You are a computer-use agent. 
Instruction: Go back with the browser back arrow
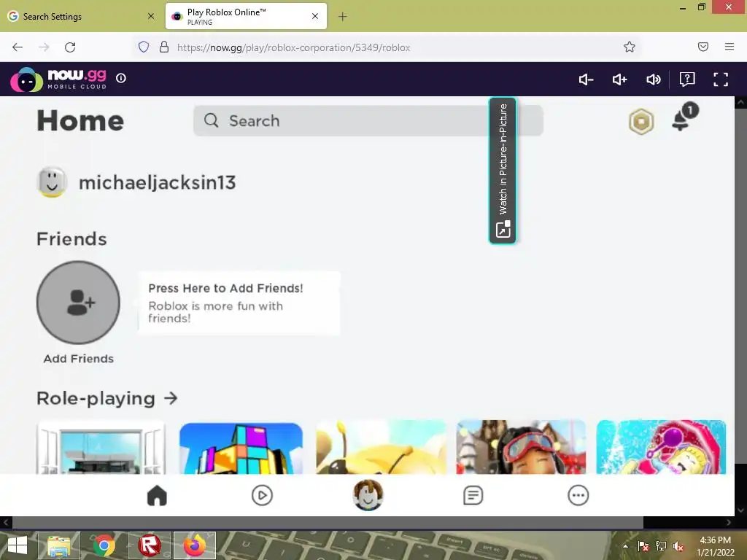pos(18,47)
